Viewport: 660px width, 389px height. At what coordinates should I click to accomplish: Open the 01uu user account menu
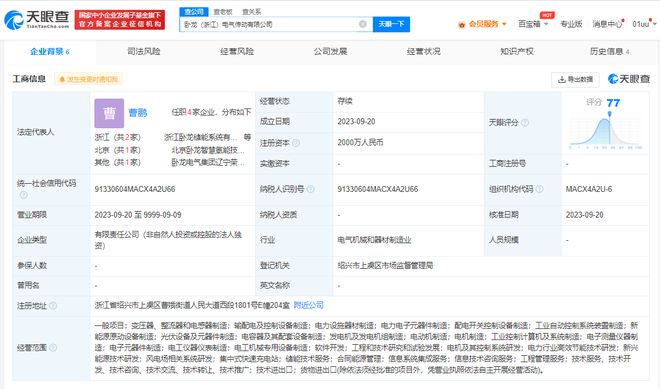coord(644,24)
